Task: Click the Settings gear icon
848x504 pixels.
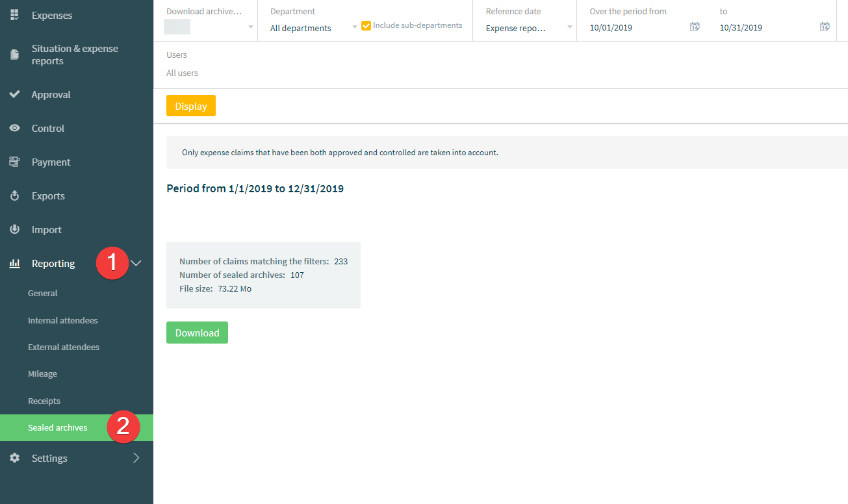Action: 14,458
